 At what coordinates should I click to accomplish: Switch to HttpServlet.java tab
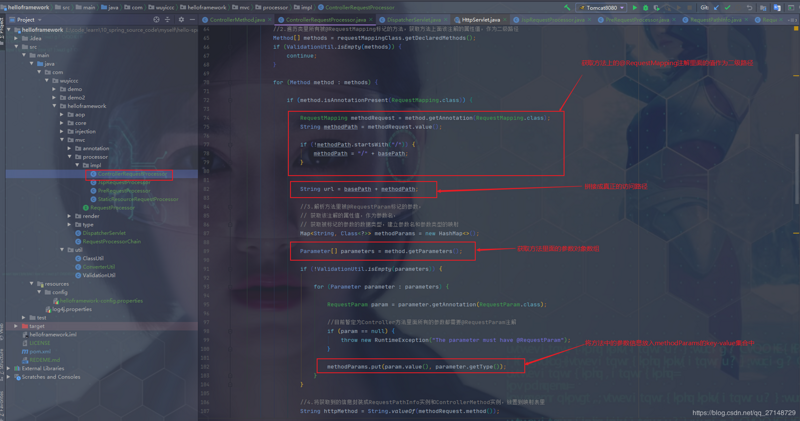tap(478, 20)
